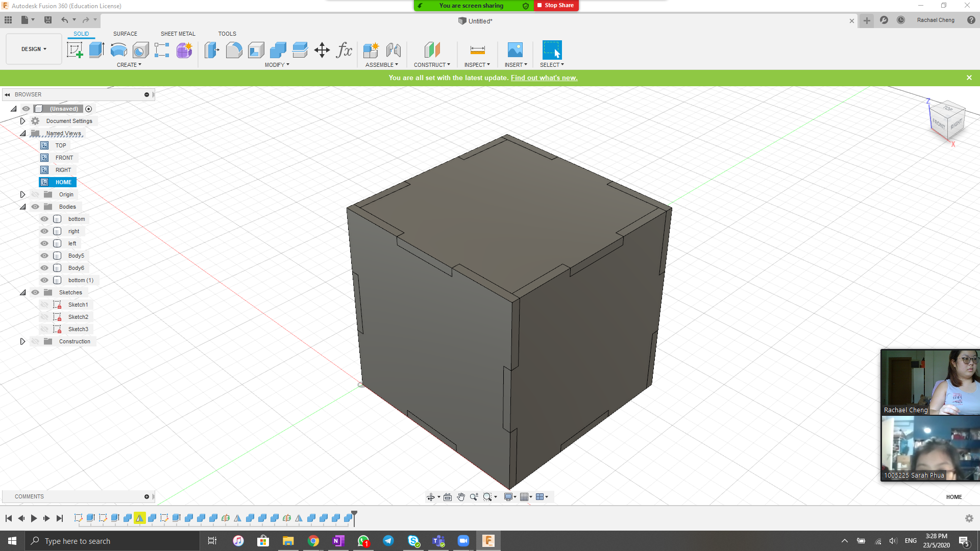Collapse the Bodies folder
The height and width of the screenshot is (551, 980).
22,207
